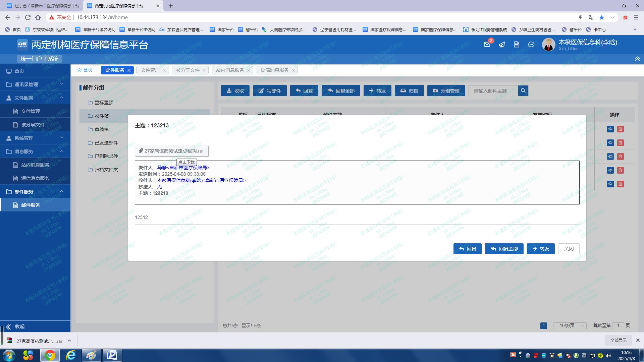Click 转发 button in the email dialog

click(x=541, y=249)
